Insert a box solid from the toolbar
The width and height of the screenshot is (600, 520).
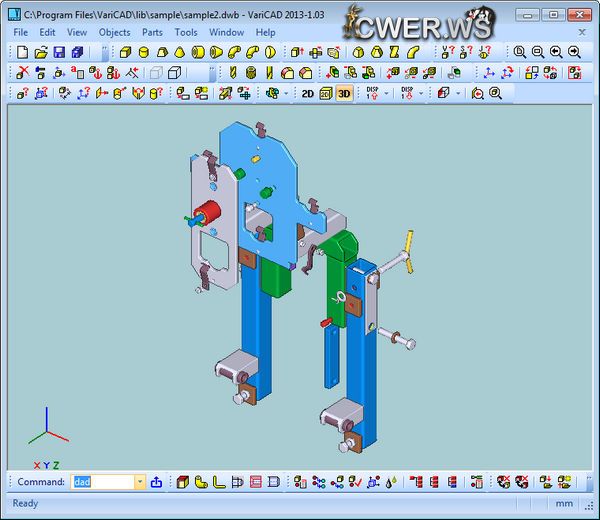click(126, 52)
